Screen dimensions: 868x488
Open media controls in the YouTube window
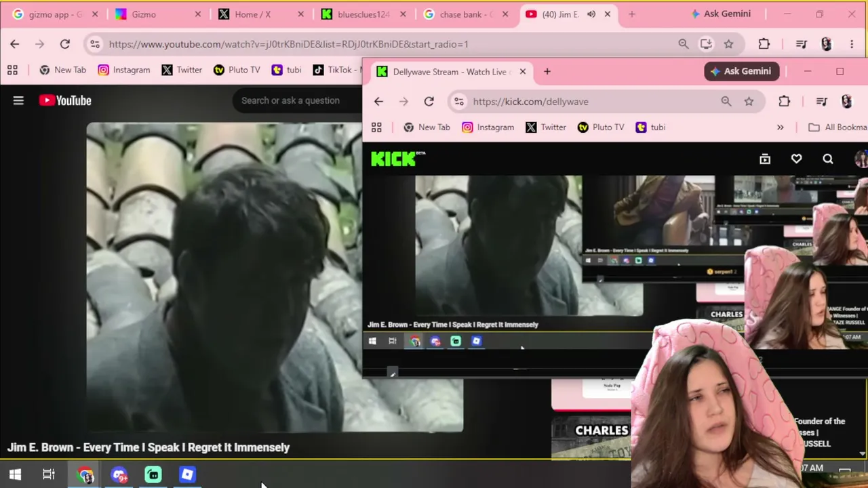coord(802,44)
